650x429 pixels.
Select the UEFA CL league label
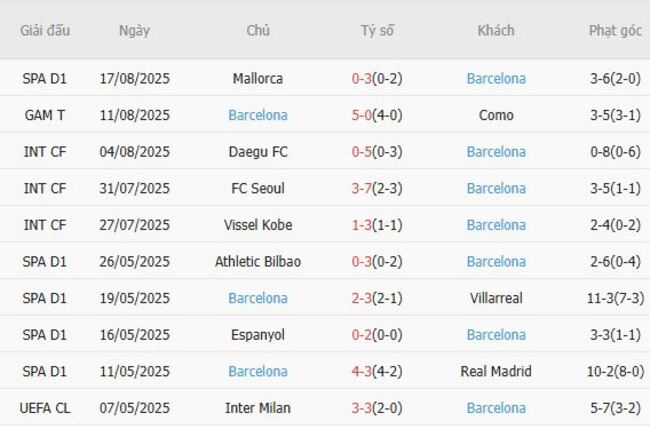click(45, 407)
